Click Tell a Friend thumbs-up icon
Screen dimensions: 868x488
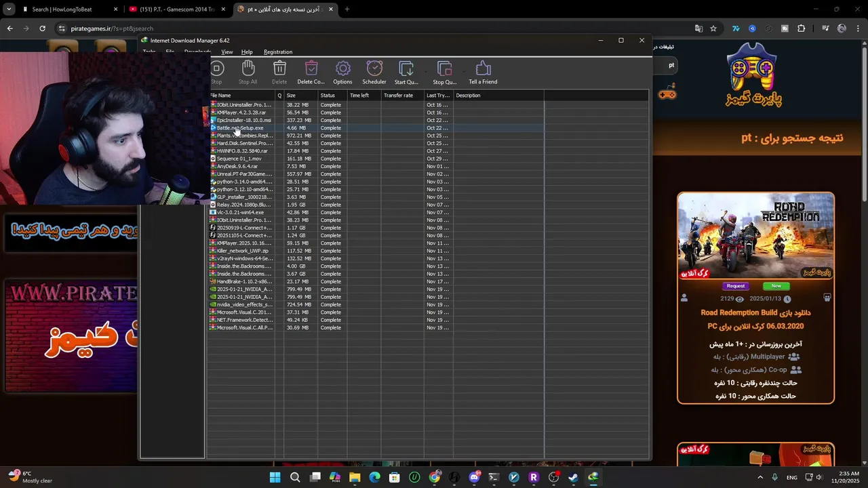pos(483,72)
